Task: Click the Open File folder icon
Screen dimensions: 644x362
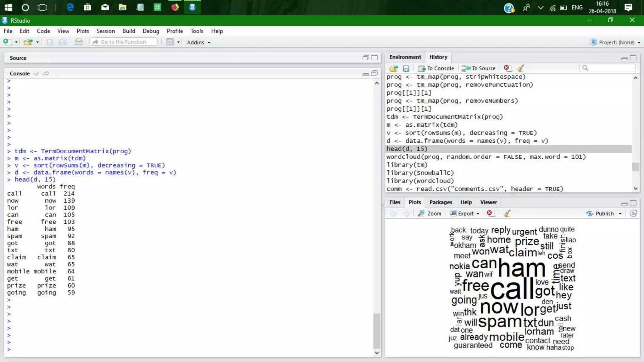Action: pyautogui.click(x=28, y=42)
